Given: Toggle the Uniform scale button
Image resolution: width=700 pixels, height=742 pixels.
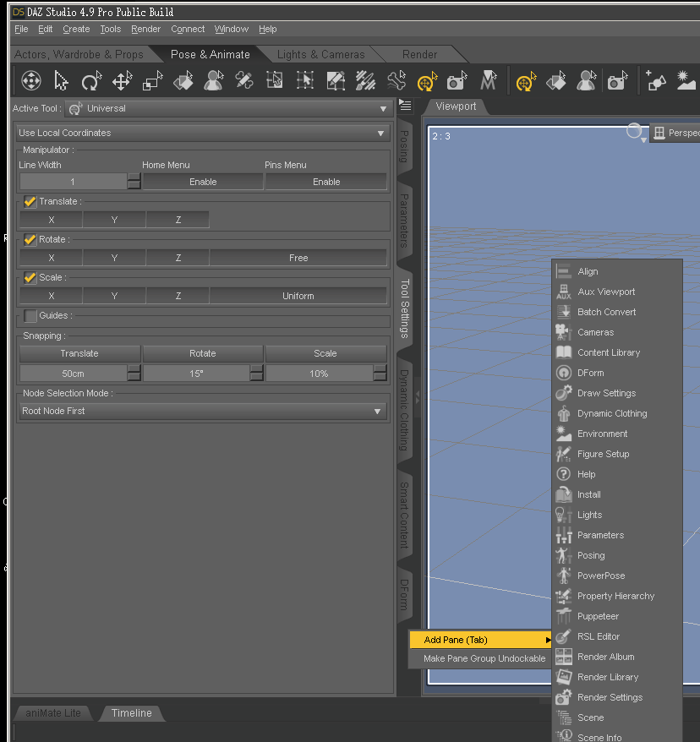Looking at the screenshot, I should point(298,297).
